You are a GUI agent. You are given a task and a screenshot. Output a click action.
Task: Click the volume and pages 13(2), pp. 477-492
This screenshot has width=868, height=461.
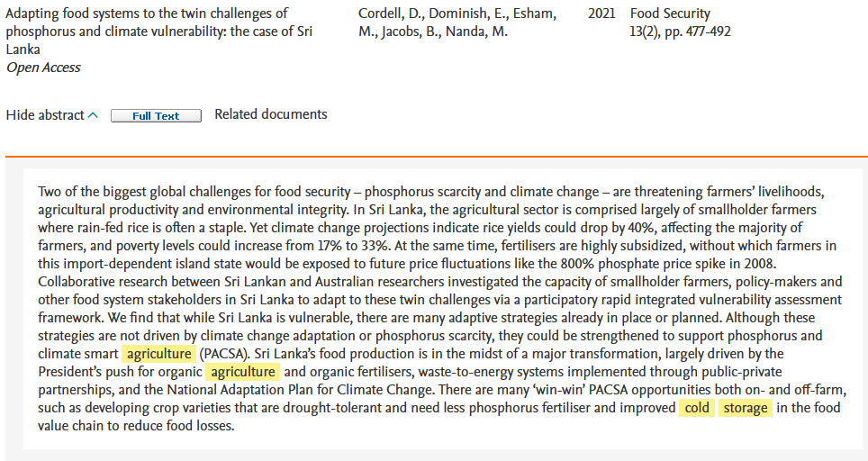pos(681,32)
